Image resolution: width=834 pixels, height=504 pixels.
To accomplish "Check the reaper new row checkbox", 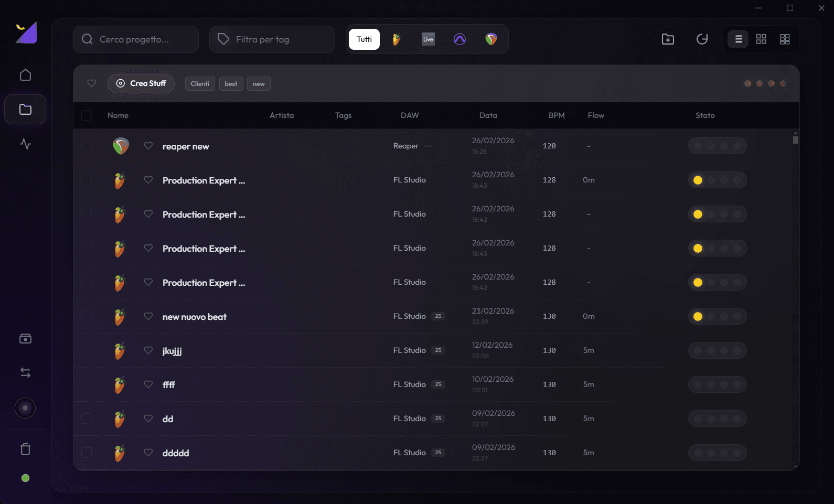I will [87, 146].
